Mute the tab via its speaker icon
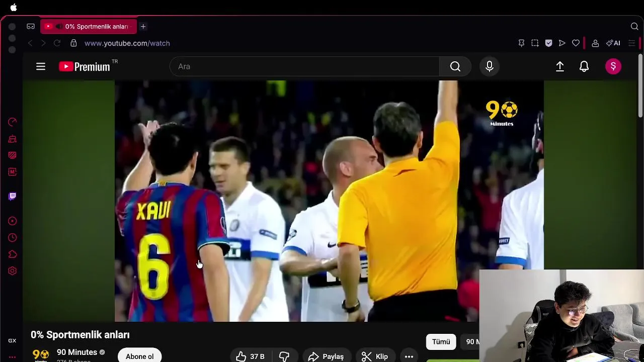644x362 pixels. (x=59, y=26)
